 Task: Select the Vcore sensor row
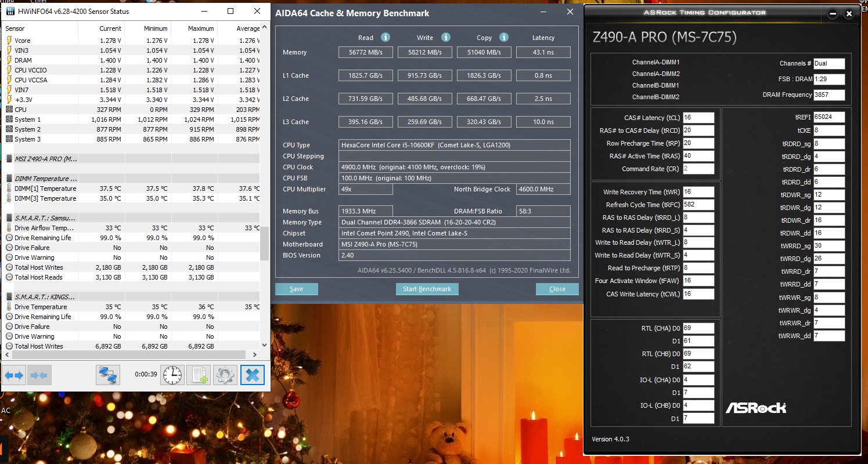tap(132, 41)
